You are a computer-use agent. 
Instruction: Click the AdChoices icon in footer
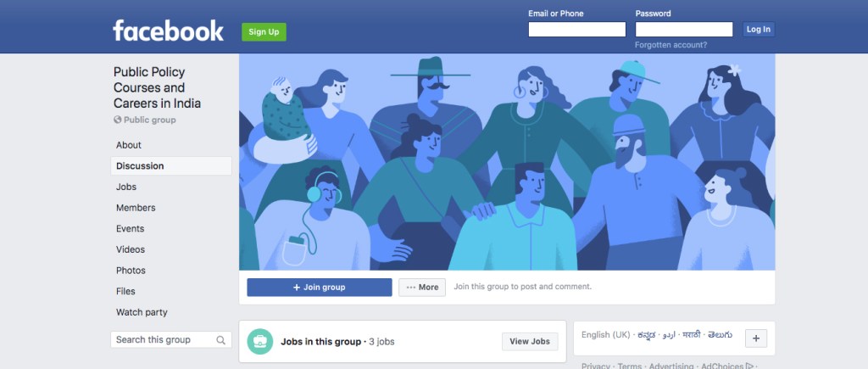(749, 366)
